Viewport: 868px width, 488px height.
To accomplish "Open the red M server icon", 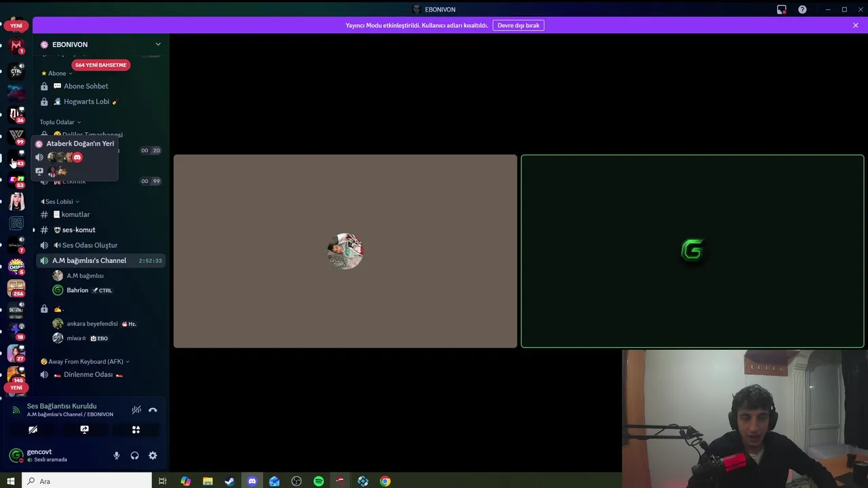I will coord(16,46).
